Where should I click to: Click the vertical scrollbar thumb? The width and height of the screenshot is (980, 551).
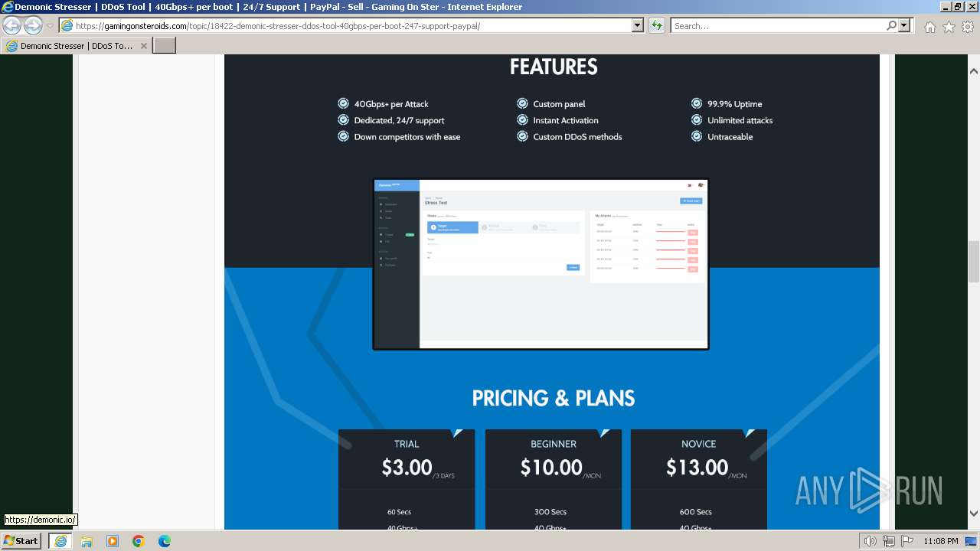(974, 262)
